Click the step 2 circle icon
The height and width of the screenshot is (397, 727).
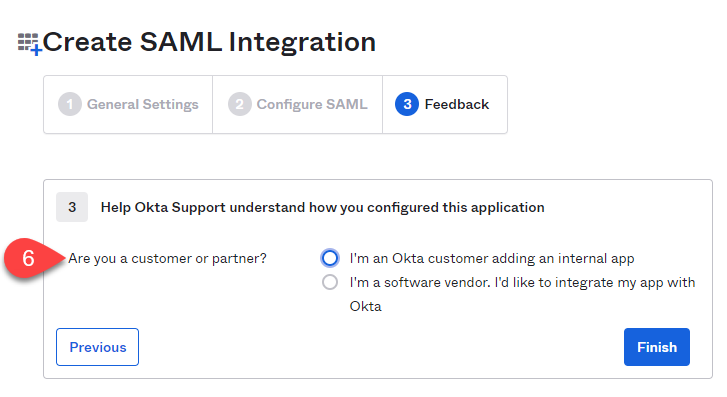pyautogui.click(x=239, y=104)
